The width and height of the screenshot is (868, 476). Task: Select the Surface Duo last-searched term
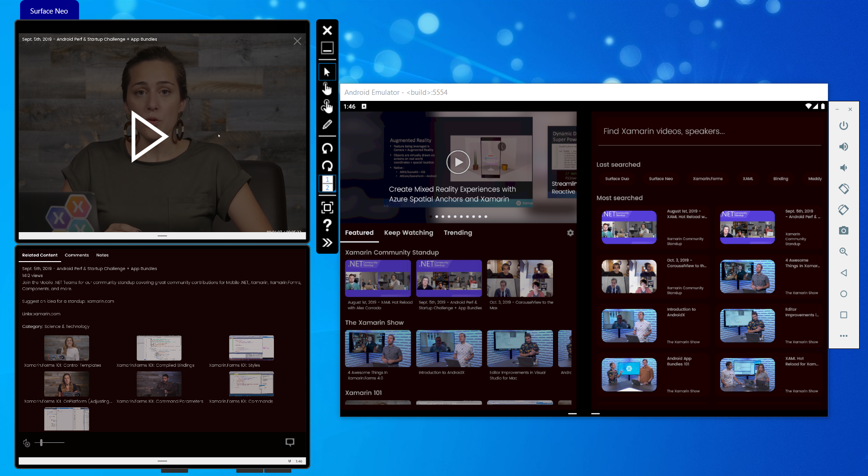[617, 179]
